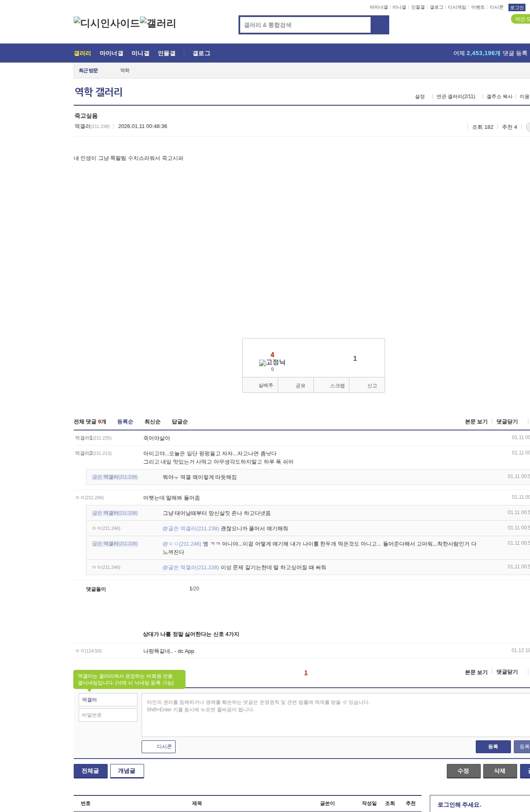The height and width of the screenshot is (812, 530).
Task: Click the 역학 갤러리 title link
Action: coord(99,92)
